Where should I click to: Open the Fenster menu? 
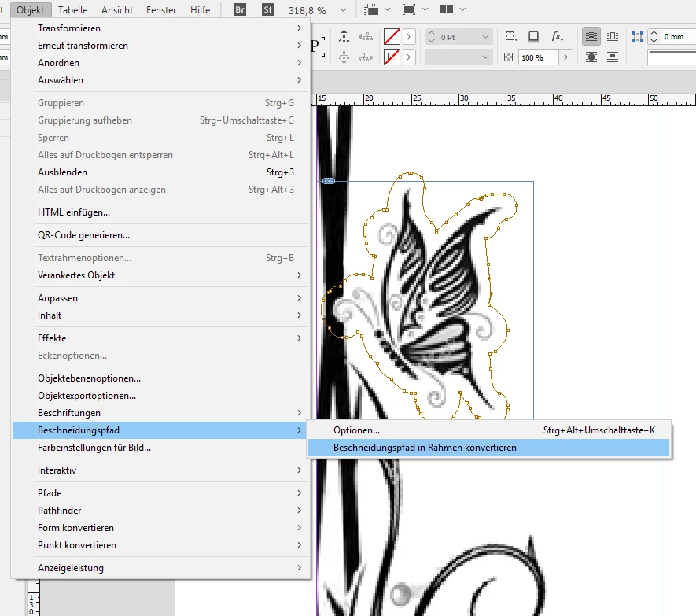161,9
